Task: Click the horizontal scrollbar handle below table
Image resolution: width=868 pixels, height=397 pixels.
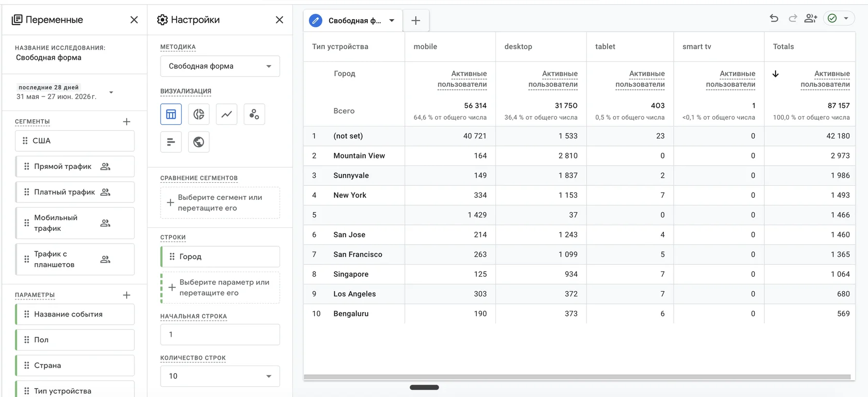Action: pyautogui.click(x=424, y=387)
